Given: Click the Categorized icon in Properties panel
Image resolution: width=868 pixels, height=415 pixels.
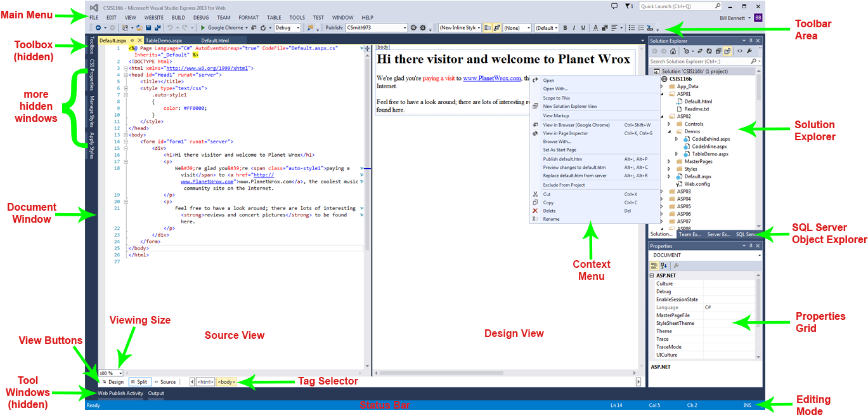Looking at the screenshot, I should pos(654,265).
